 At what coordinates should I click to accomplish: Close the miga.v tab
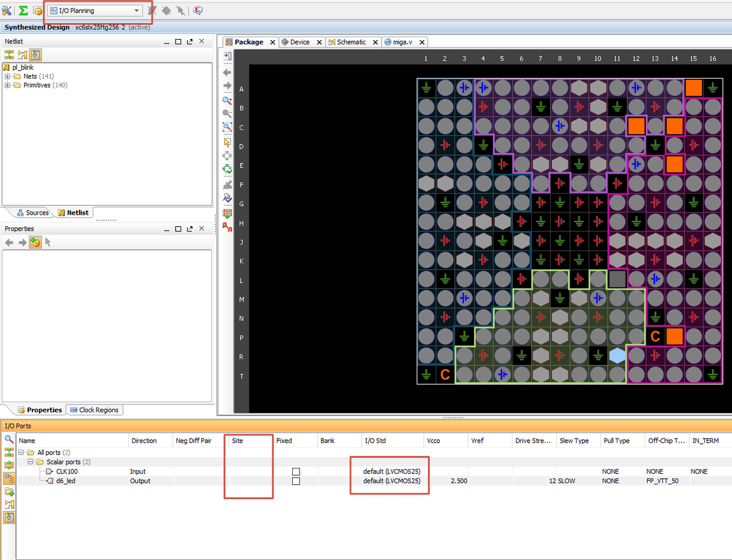[x=422, y=43]
